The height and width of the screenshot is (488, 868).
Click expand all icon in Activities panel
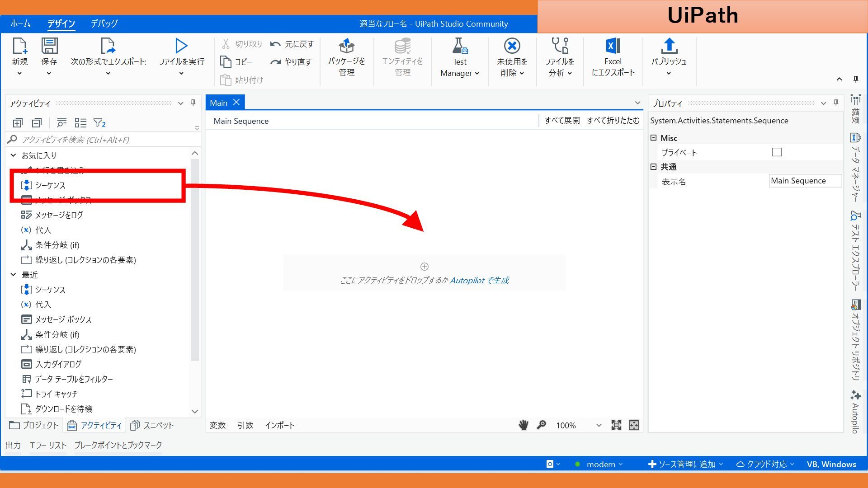click(18, 123)
